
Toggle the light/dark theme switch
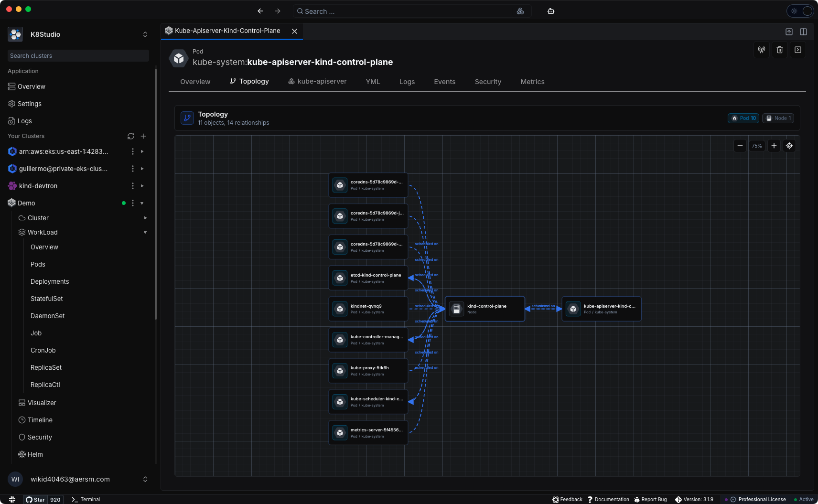pos(800,11)
